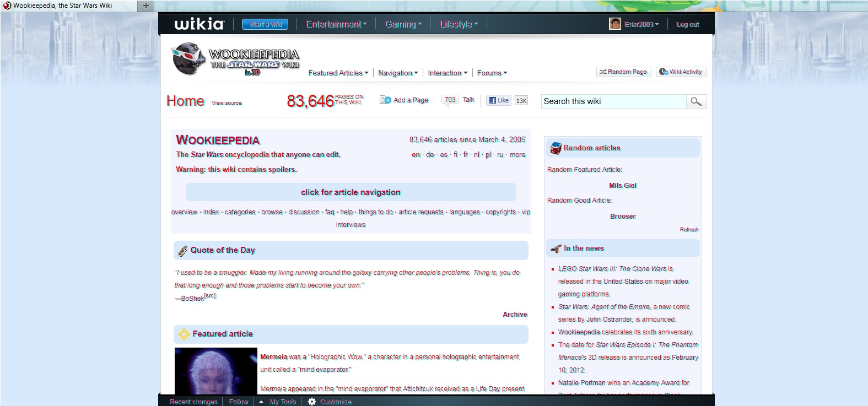This screenshot has height=406, width=868.
Task: Open the Customize gear in bottom toolbar
Action: point(312,402)
